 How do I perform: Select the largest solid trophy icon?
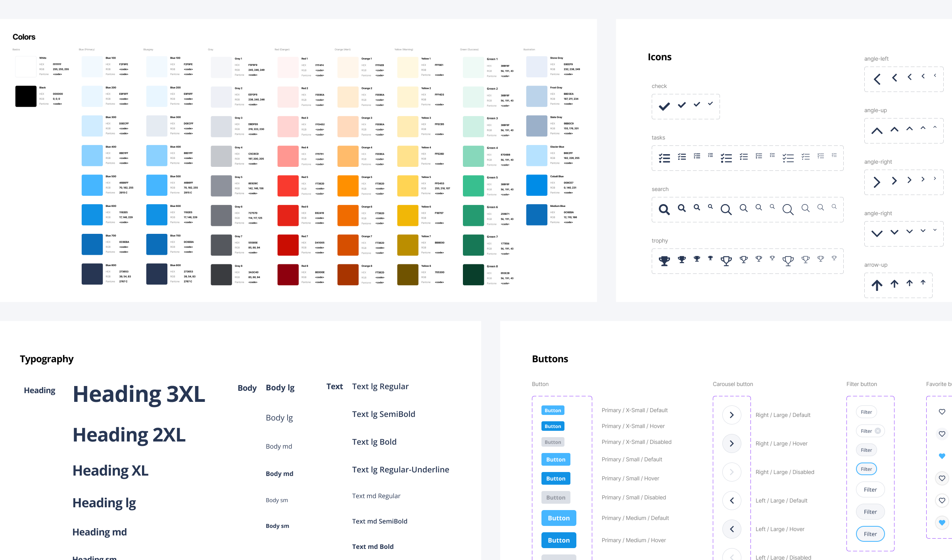(x=664, y=261)
